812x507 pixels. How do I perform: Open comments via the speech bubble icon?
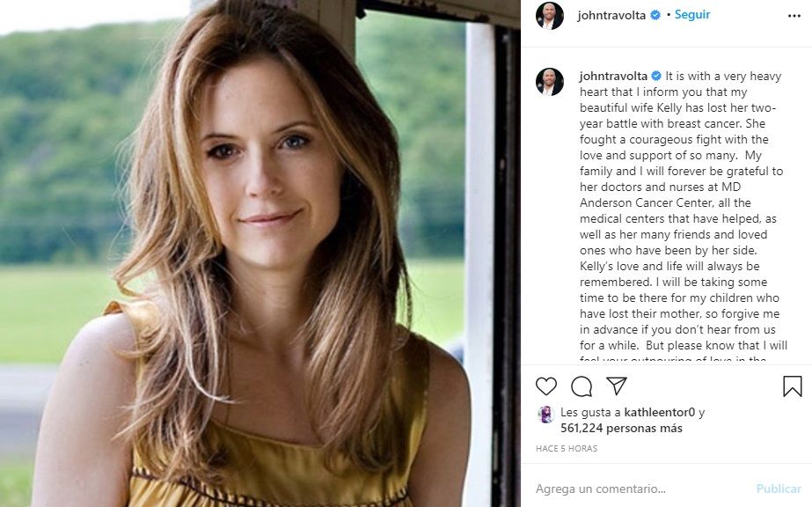click(582, 386)
